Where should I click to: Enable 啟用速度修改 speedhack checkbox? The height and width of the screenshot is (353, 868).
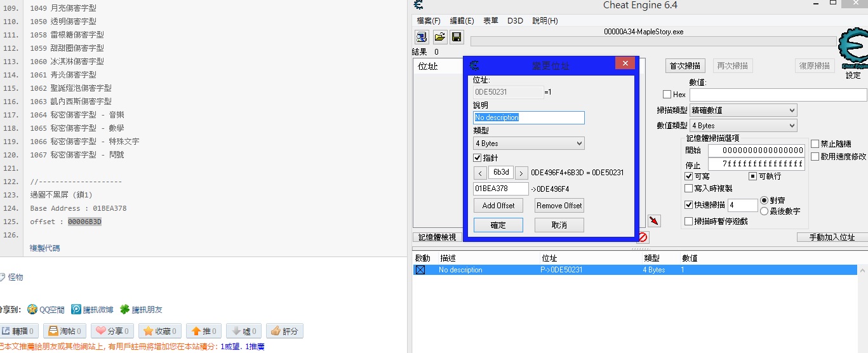815,156
